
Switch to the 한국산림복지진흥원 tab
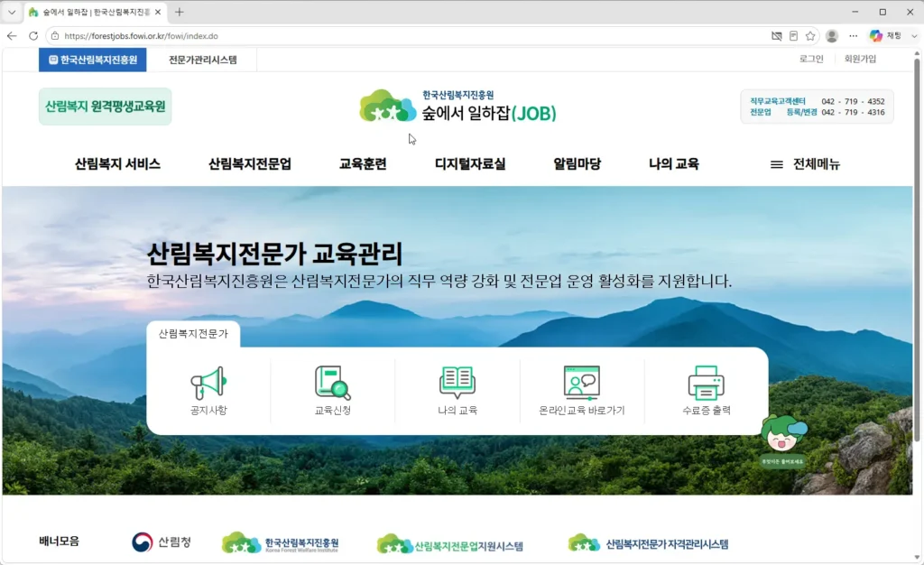pyautogui.click(x=93, y=60)
